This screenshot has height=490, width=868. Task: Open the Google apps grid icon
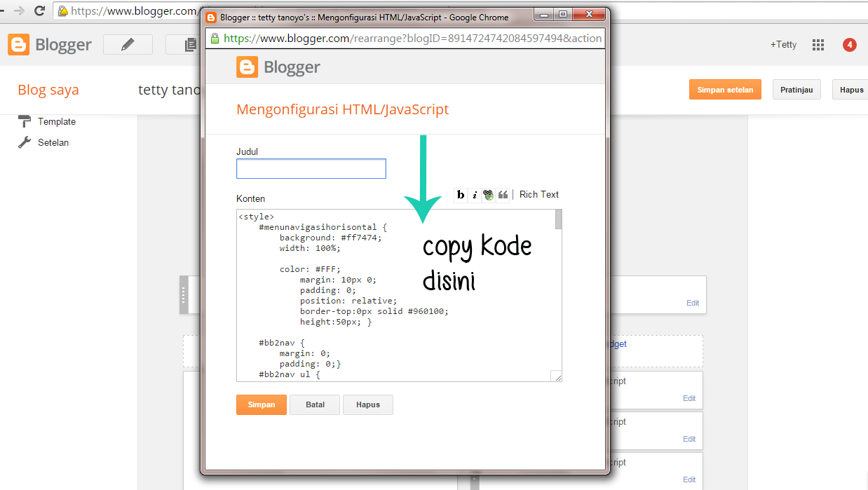point(818,45)
